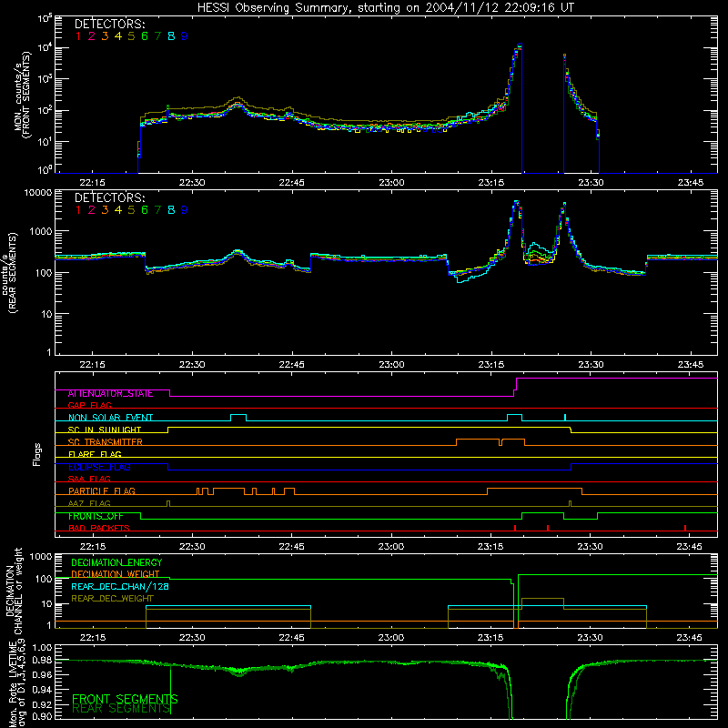This screenshot has width=728, height=728.
Task: Select yellow detector 4 in front segments legend
Action: click(118, 36)
